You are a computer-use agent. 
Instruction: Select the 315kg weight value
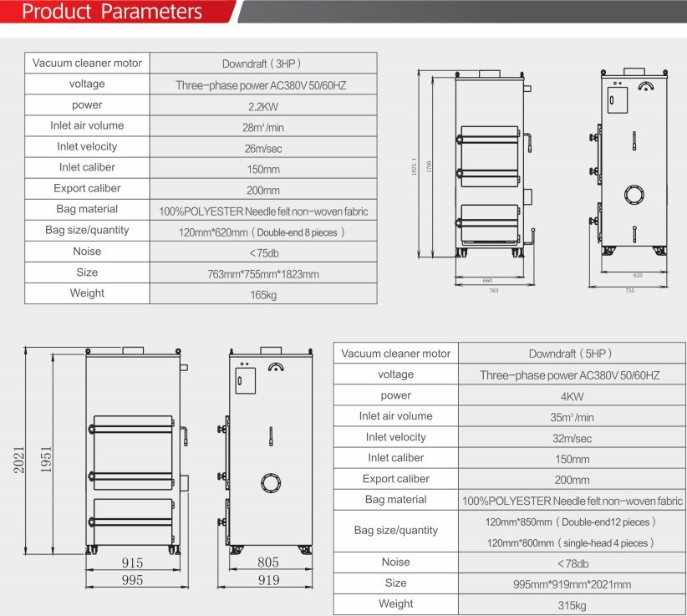pyautogui.click(x=572, y=604)
